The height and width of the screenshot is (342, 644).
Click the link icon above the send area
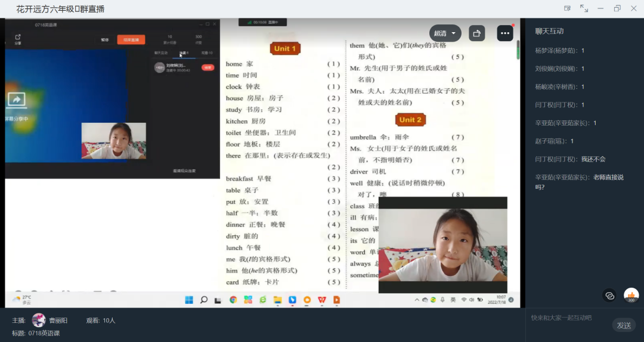pos(609,295)
